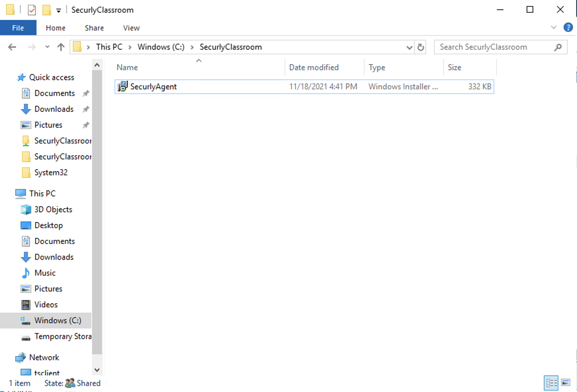Open Music in navigation pane

(45, 273)
